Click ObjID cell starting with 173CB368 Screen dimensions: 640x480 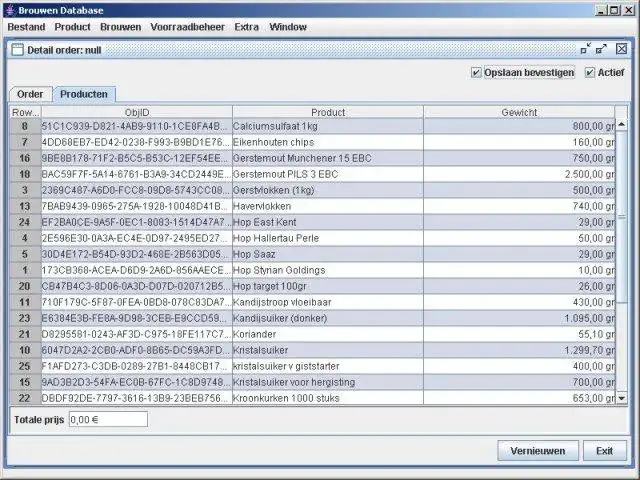click(137, 270)
